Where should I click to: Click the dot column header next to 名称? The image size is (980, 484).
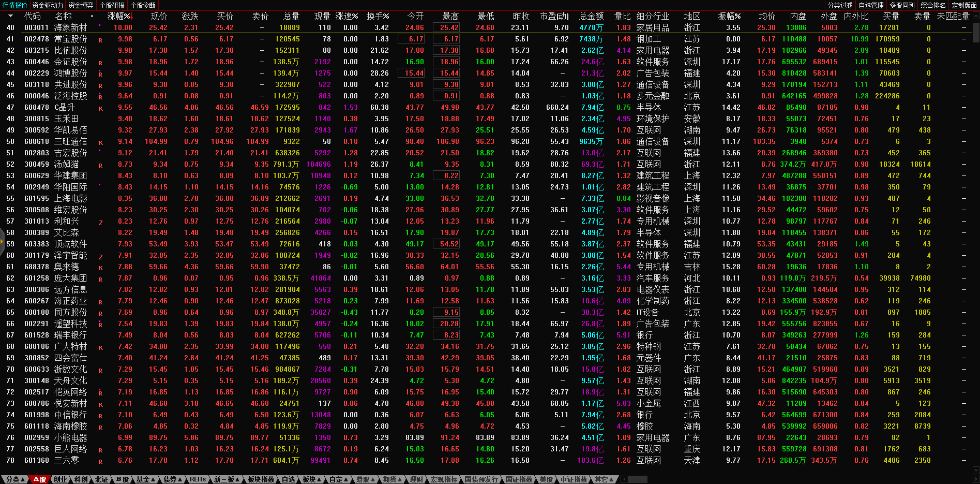pos(92,17)
